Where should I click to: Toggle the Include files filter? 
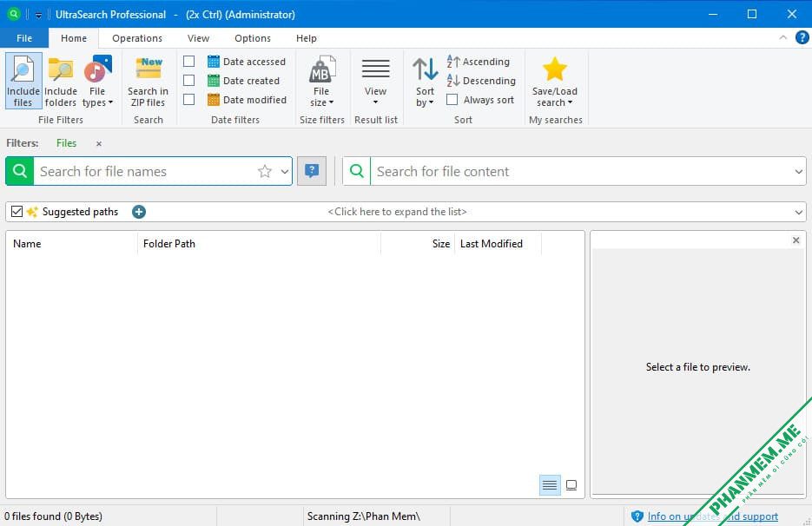point(23,80)
